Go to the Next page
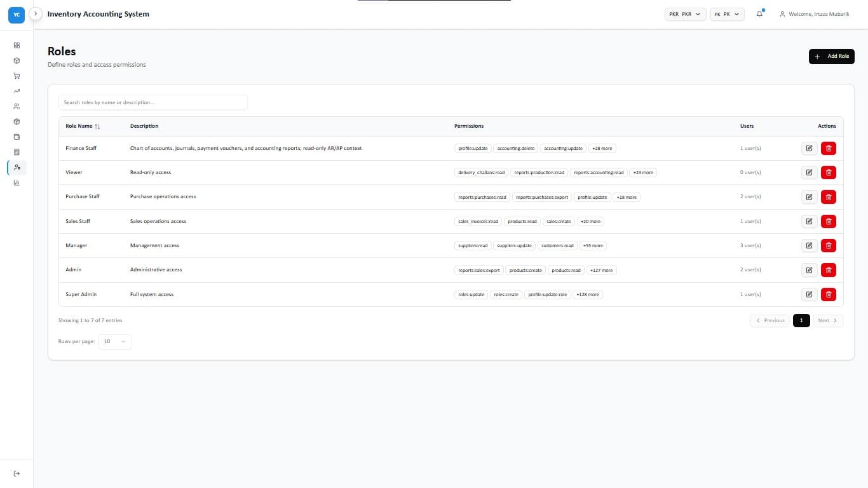This screenshot has height=488, width=868. tap(827, 320)
